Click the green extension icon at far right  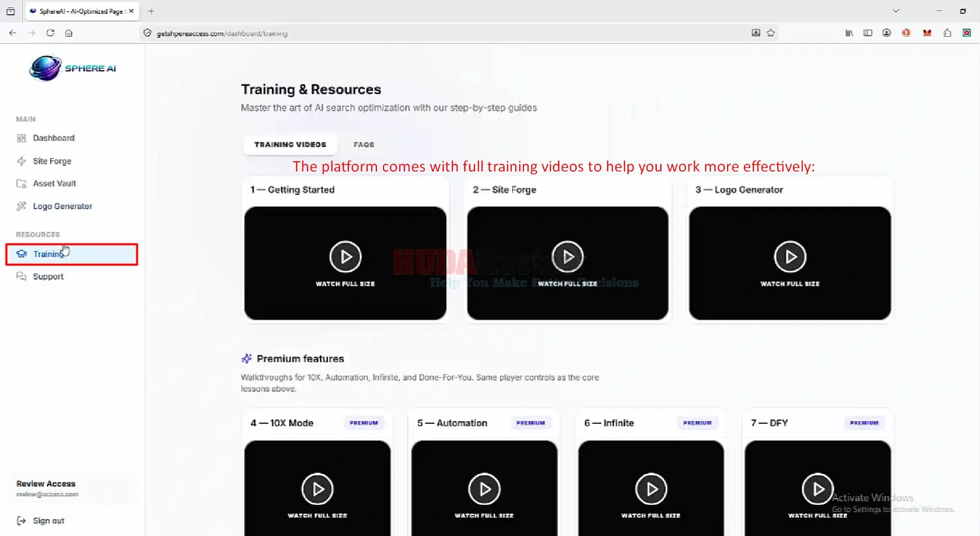click(967, 33)
